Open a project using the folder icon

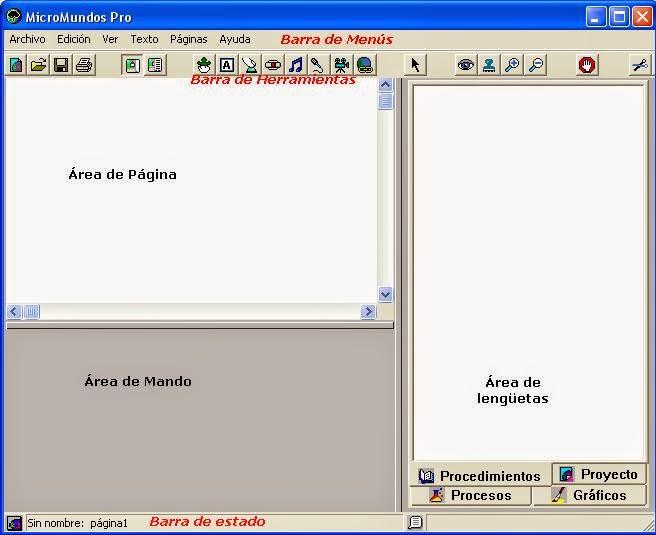38,65
